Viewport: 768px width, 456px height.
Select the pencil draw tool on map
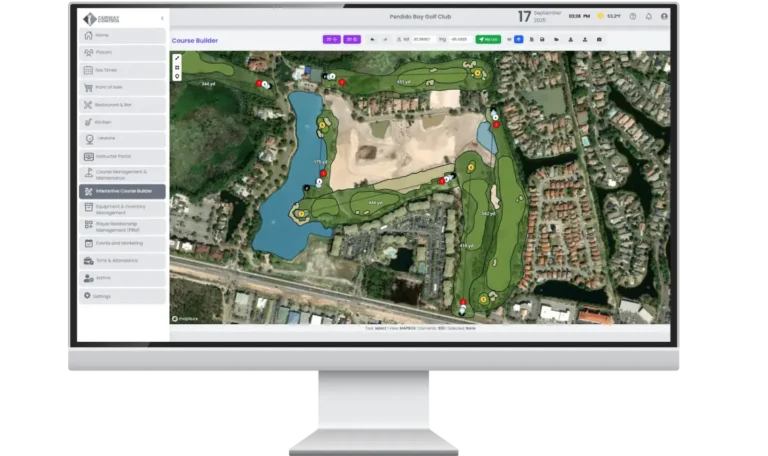pyautogui.click(x=177, y=58)
